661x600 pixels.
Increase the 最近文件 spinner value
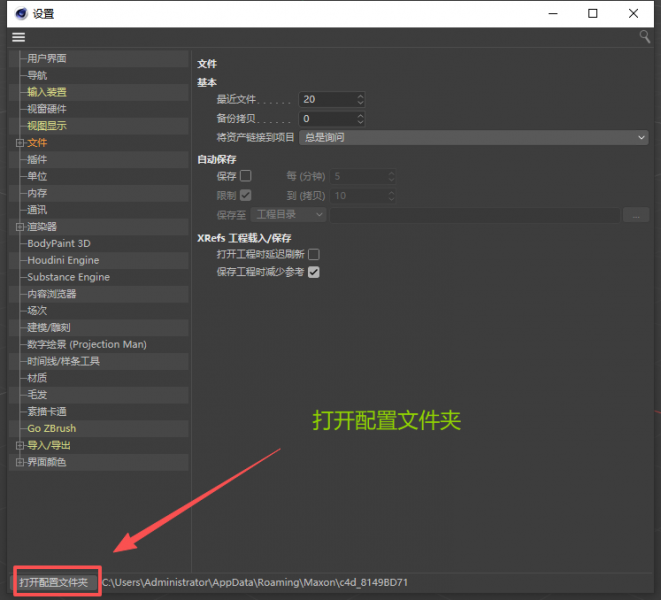(360, 97)
